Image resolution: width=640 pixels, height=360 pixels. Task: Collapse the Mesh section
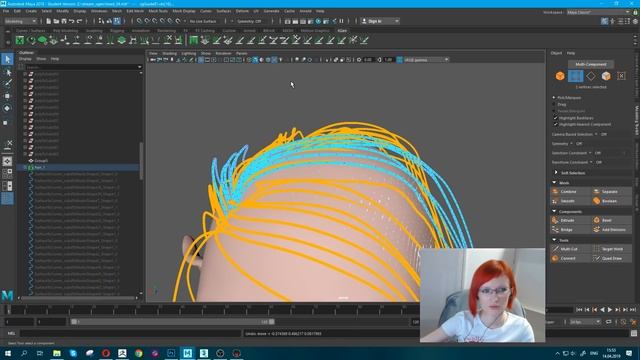coord(554,182)
